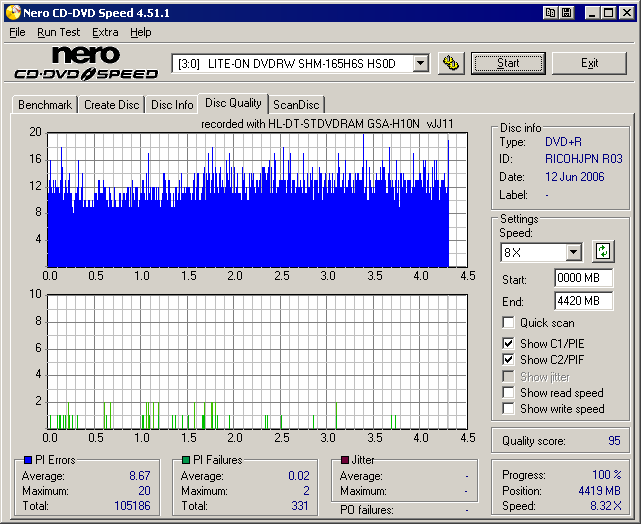Enable the Quick scan checkbox
The image size is (641, 524).
[x=509, y=323]
